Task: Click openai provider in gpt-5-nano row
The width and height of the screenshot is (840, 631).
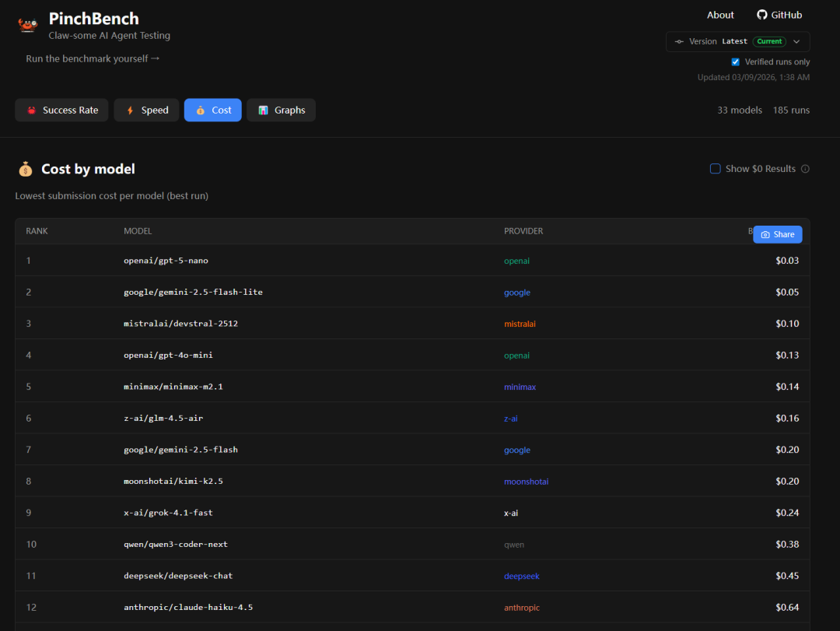Action: [x=516, y=261]
